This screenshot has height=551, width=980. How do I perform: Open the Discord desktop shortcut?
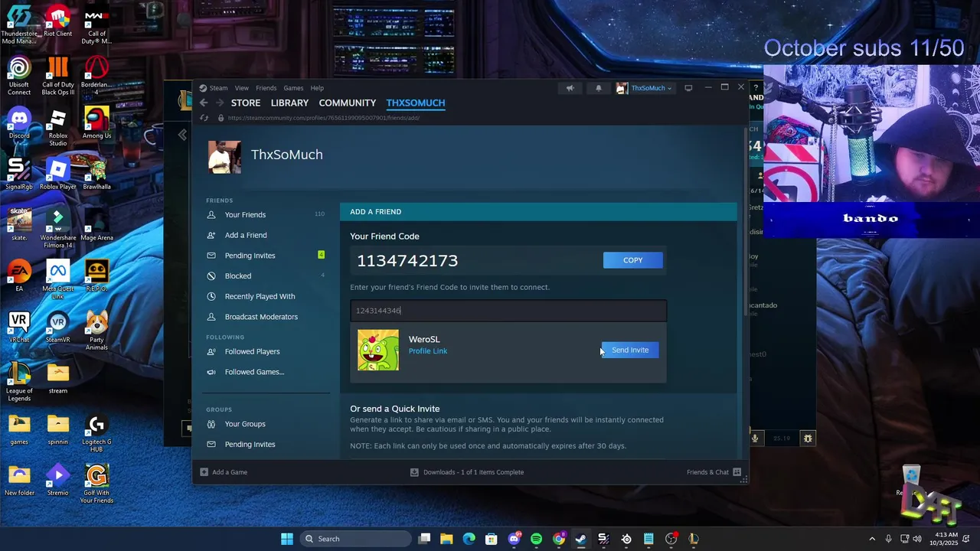19,124
